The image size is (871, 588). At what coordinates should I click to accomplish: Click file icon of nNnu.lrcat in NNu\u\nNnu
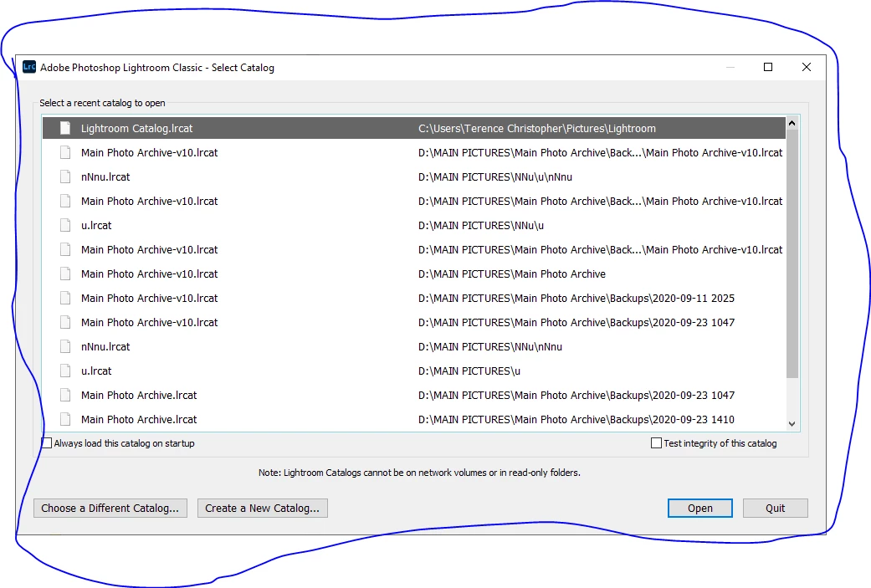pos(65,176)
